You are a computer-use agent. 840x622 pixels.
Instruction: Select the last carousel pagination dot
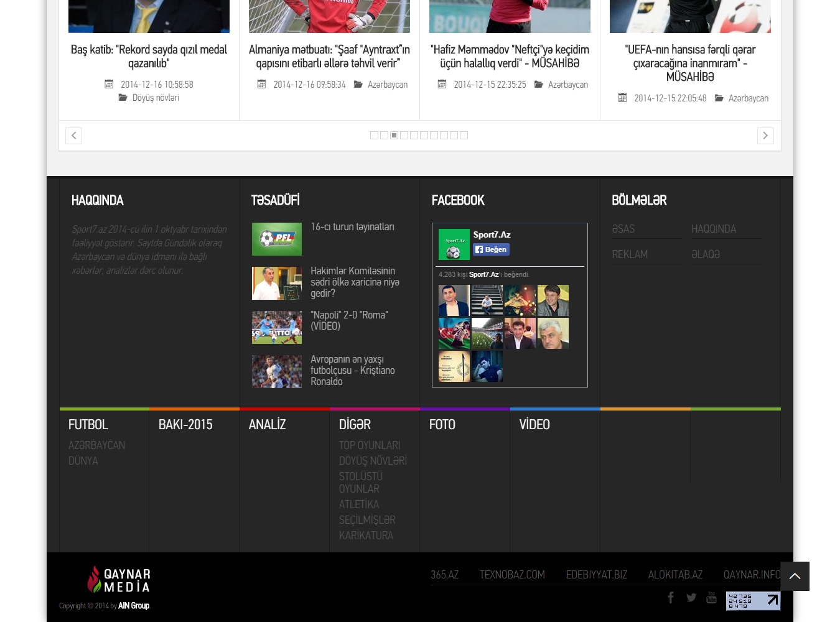(464, 136)
